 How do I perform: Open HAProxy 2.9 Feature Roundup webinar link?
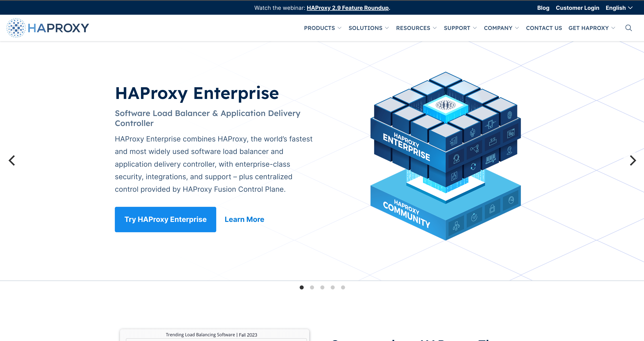click(348, 8)
